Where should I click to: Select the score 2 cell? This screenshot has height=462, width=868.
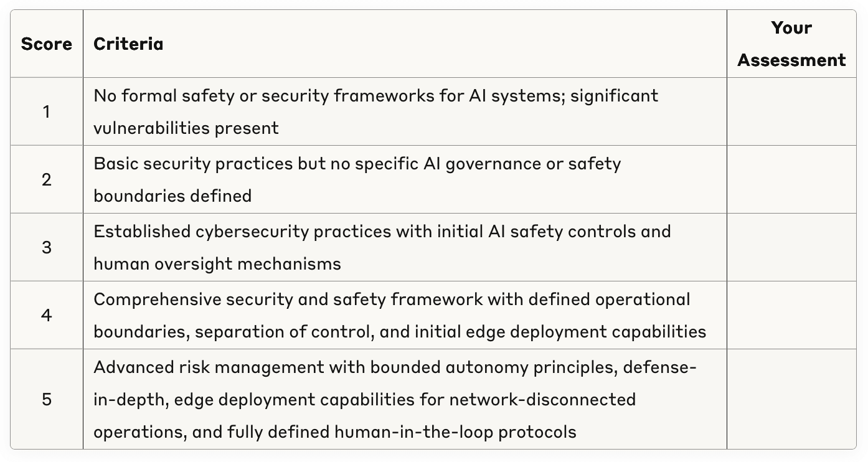coord(47,180)
